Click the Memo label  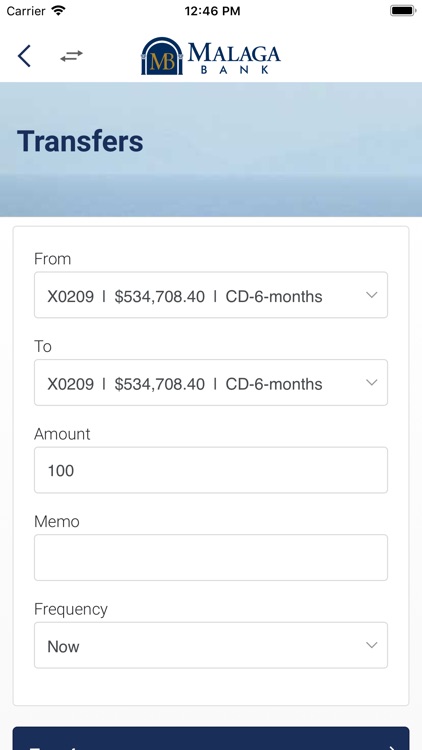click(57, 521)
